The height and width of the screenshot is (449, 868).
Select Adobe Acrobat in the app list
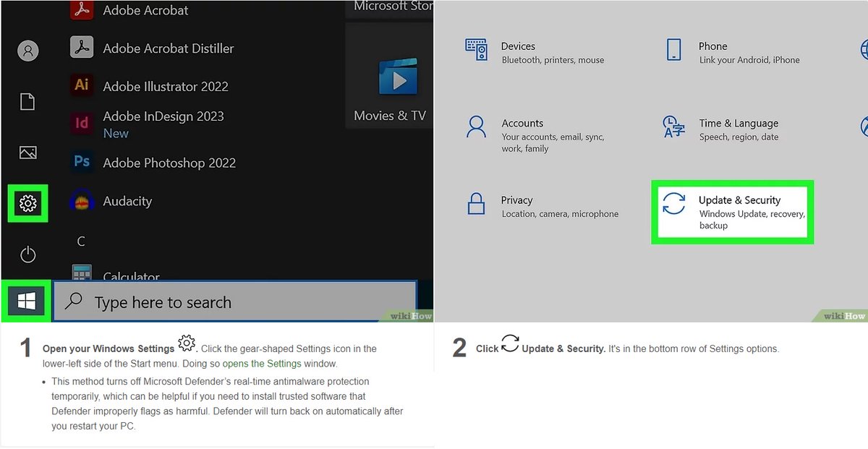(145, 10)
